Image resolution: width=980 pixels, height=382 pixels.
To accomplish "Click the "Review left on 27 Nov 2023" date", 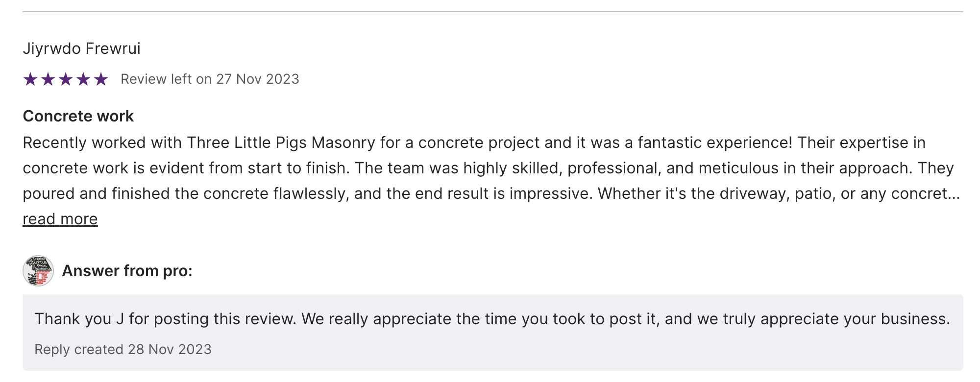I will pyautogui.click(x=210, y=79).
